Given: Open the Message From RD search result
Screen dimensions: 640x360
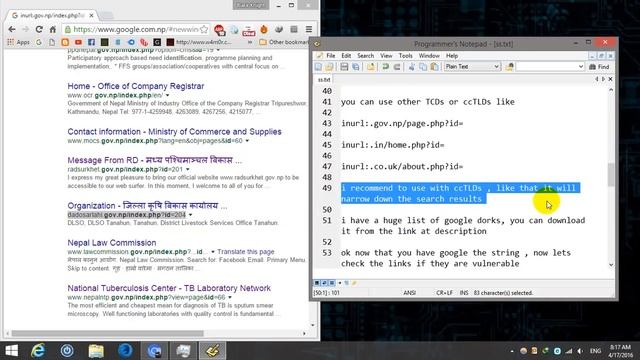Looking at the screenshot, I should click(x=154, y=160).
